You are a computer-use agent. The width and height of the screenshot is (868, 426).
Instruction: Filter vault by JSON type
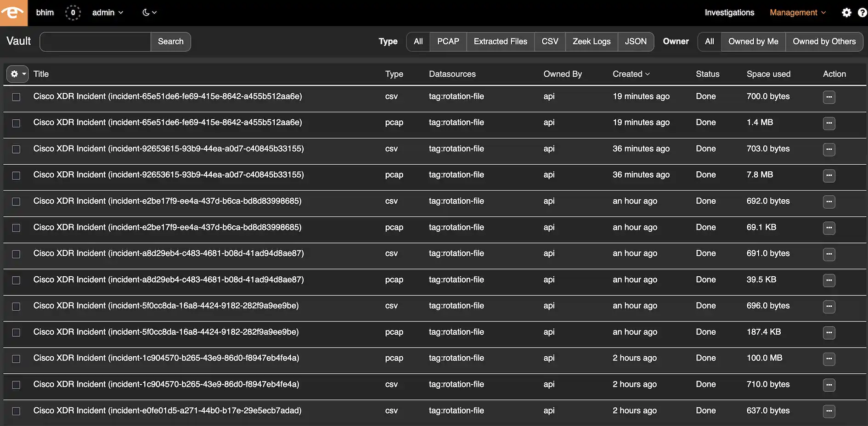point(636,42)
